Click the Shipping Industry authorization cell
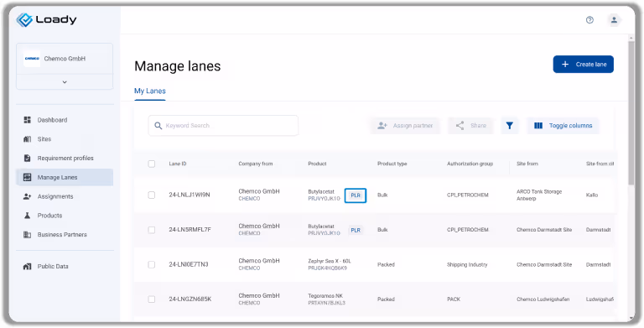Screen dimensions: 644x328 point(467,265)
